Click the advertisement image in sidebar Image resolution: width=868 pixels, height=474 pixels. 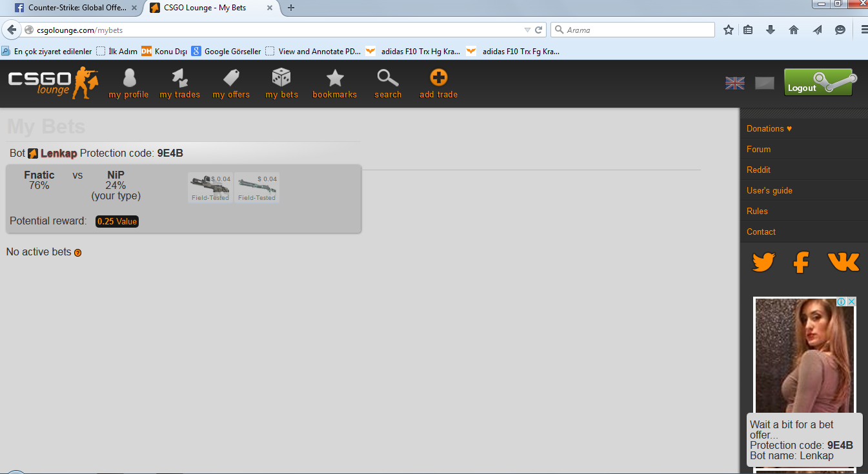click(805, 355)
